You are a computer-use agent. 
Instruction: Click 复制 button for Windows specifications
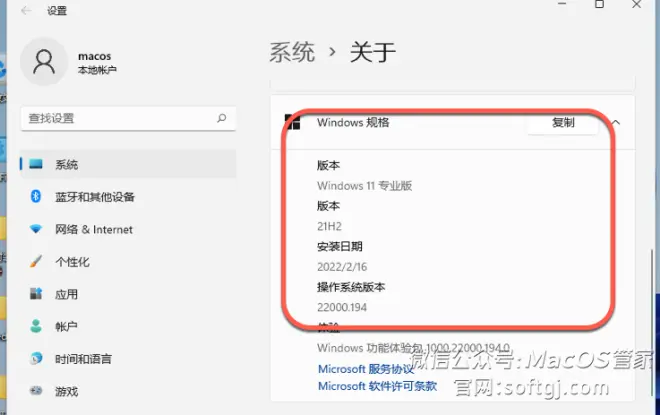563,122
